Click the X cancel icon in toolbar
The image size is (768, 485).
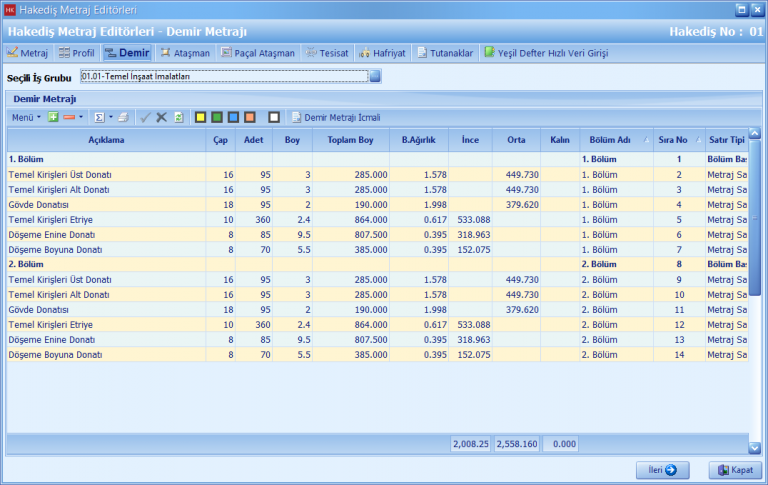pos(162,117)
